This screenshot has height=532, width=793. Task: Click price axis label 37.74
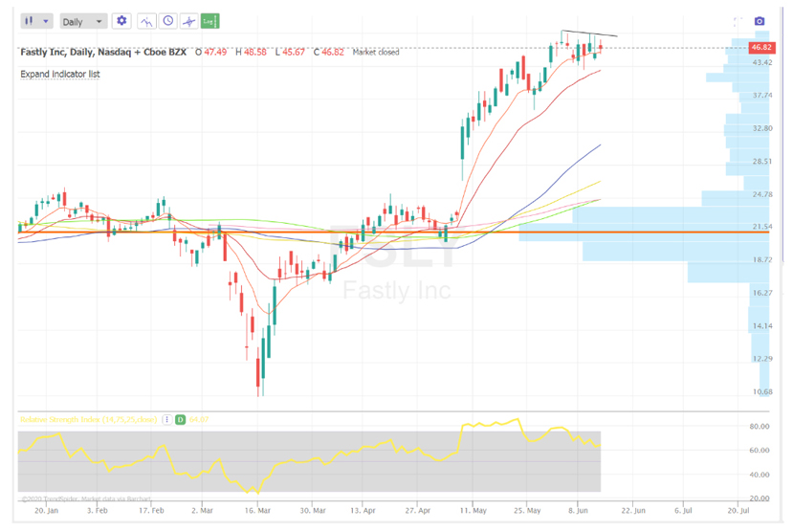point(762,95)
